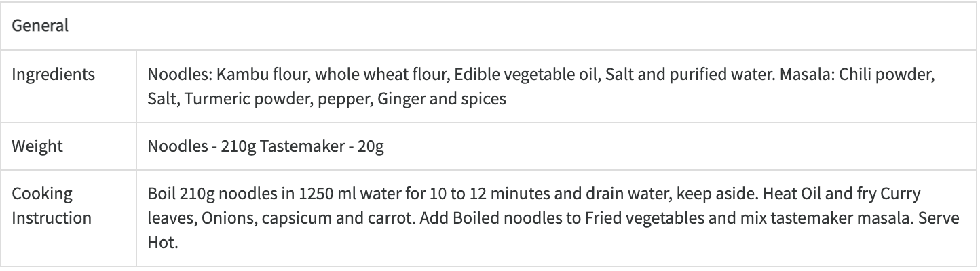Screen dimensions: 980x271
Task: Click the words 'Kambu flour' in ingredients
Action: coord(227,74)
